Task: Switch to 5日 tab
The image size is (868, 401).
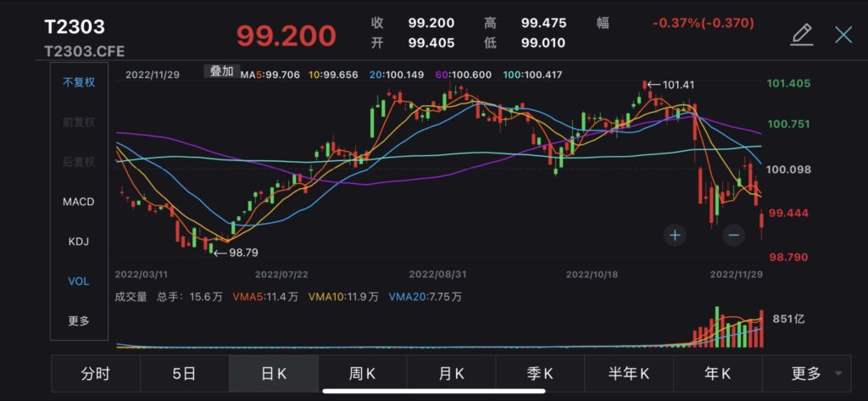Action: (184, 374)
